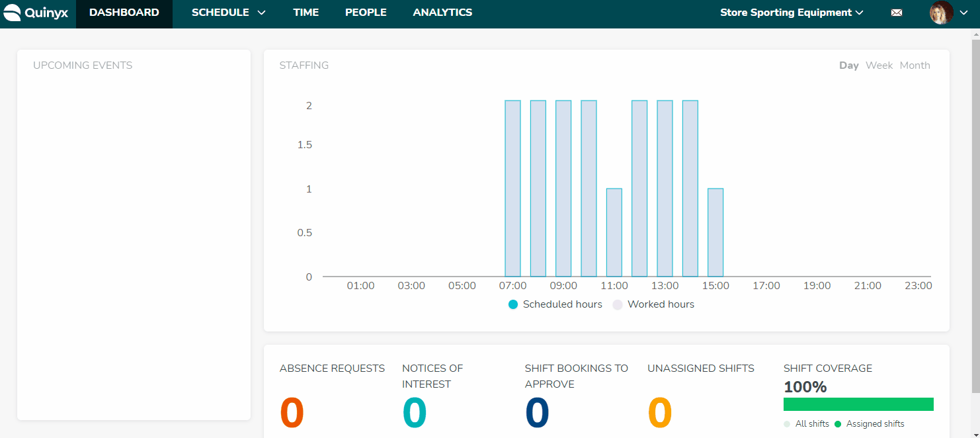Switch staffing chart to Month view
This screenshot has height=438, width=980.
(x=915, y=66)
